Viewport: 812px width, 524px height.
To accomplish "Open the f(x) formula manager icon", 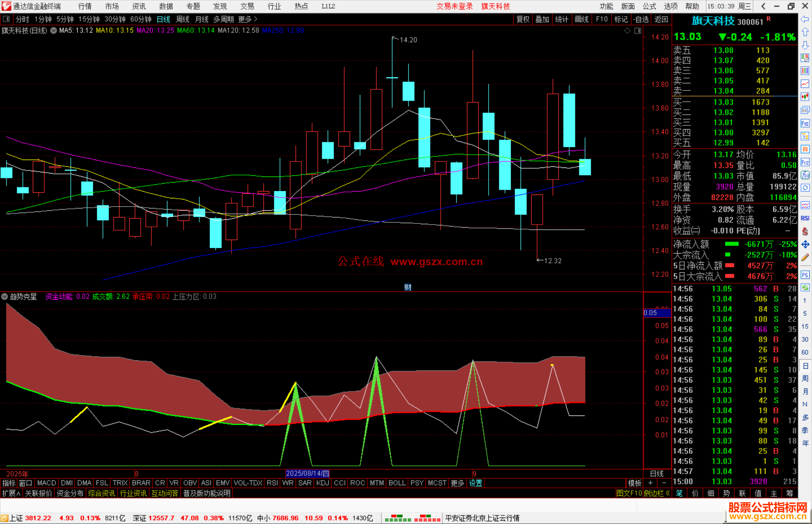I will tap(805, 175).
